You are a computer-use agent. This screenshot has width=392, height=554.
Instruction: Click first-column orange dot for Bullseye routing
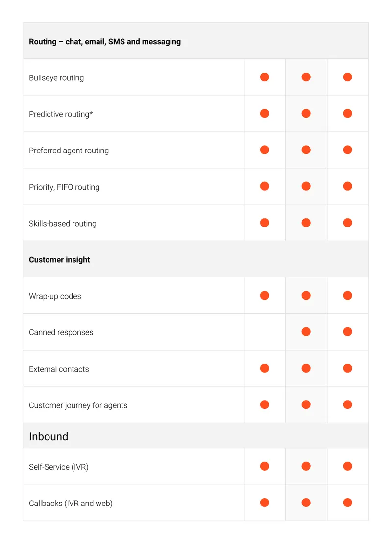pyautogui.click(x=265, y=77)
